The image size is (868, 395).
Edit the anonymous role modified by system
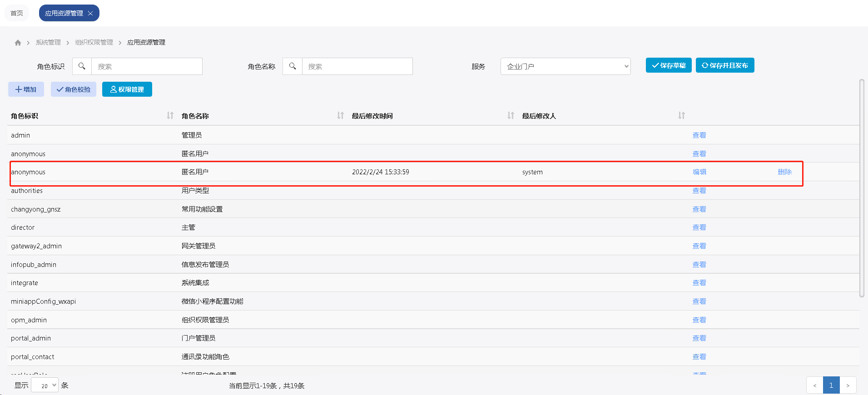coord(699,172)
